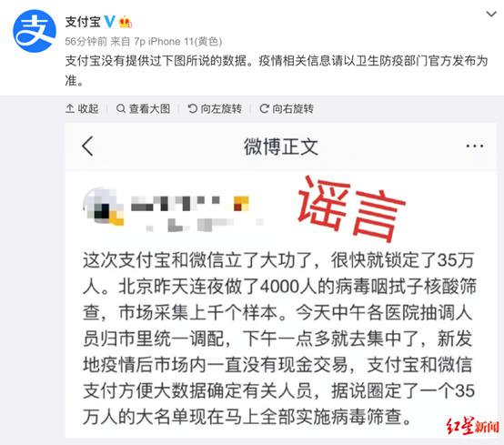Expand the post options chevron menu
Viewport: 504px width, 445px height.
pyautogui.click(x=491, y=15)
